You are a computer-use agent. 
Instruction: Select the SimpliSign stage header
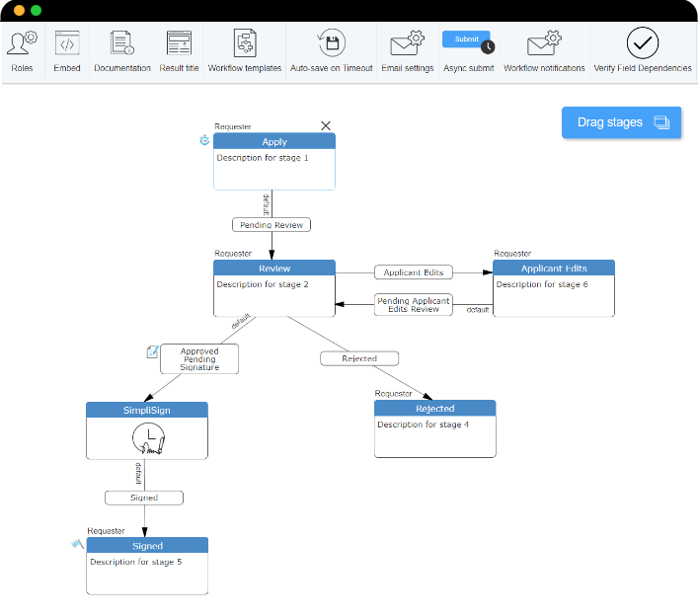146,410
